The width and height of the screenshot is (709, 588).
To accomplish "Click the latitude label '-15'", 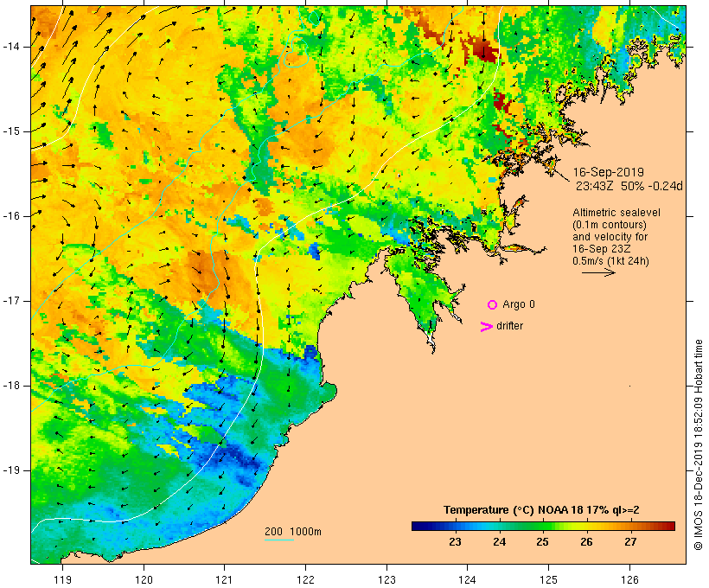I will [x=11, y=131].
